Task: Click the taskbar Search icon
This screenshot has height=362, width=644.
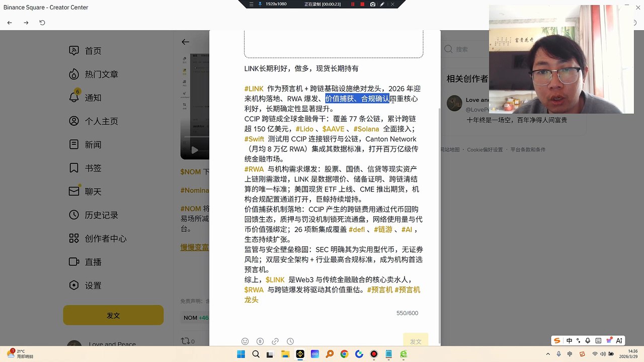Action: click(256, 354)
